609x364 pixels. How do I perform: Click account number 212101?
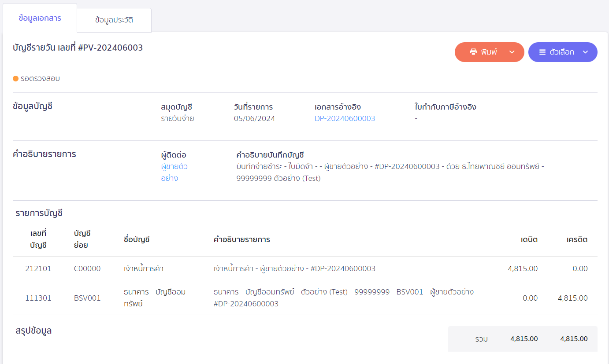(38, 268)
